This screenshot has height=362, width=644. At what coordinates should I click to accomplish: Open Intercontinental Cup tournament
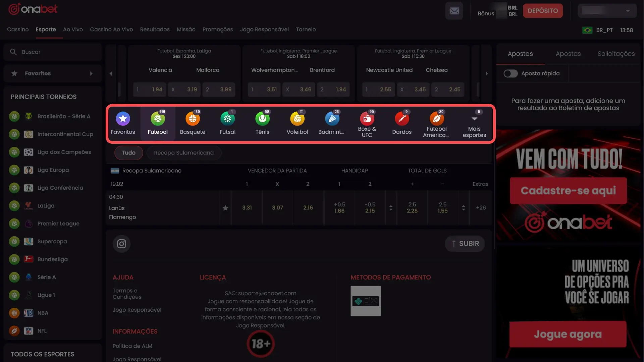coord(53,134)
